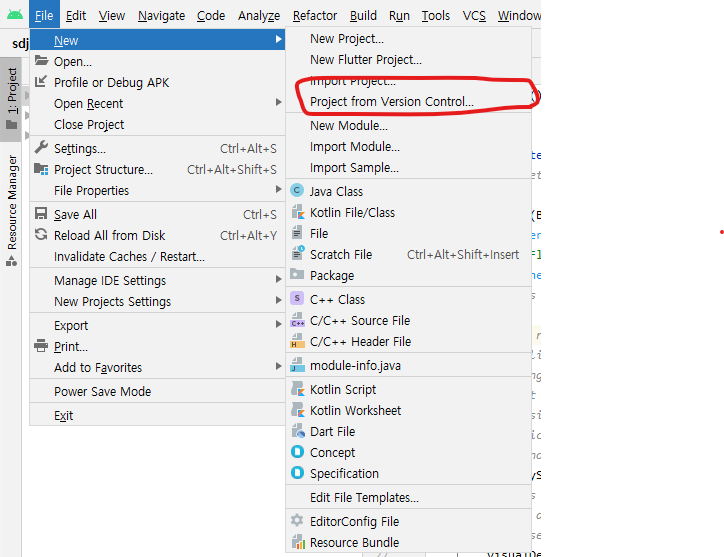The image size is (724, 557).
Task: Expand the File Properties submenu arrow
Action: [278, 189]
